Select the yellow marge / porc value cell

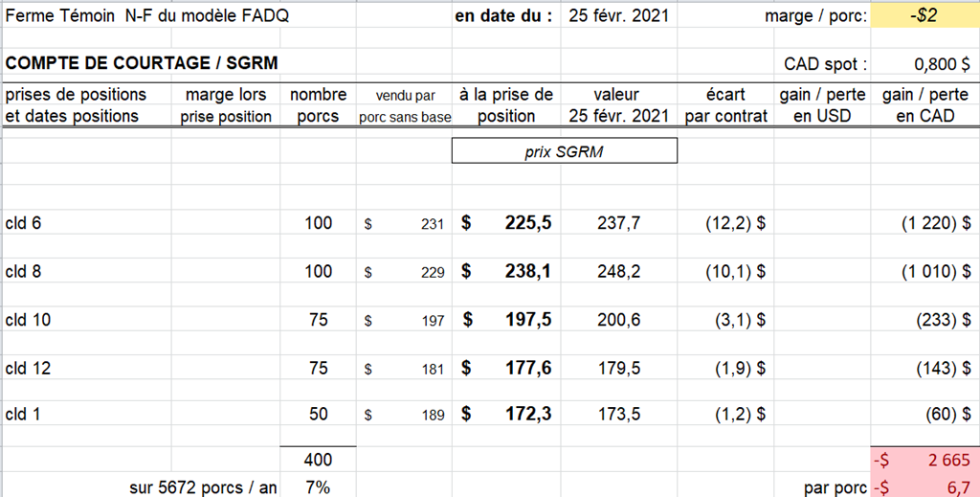click(x=924, y=16)
